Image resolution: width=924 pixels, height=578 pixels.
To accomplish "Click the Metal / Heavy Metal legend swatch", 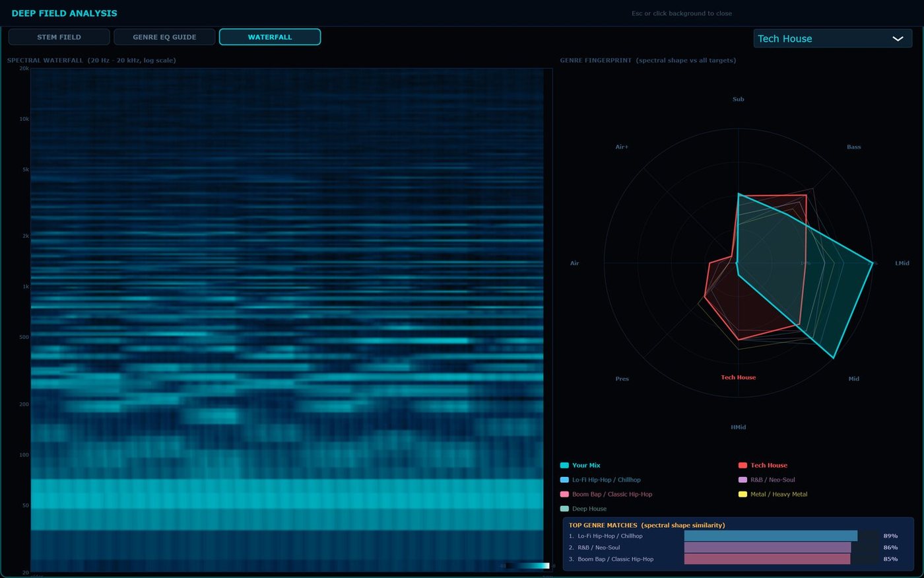I will pos(742,495).
